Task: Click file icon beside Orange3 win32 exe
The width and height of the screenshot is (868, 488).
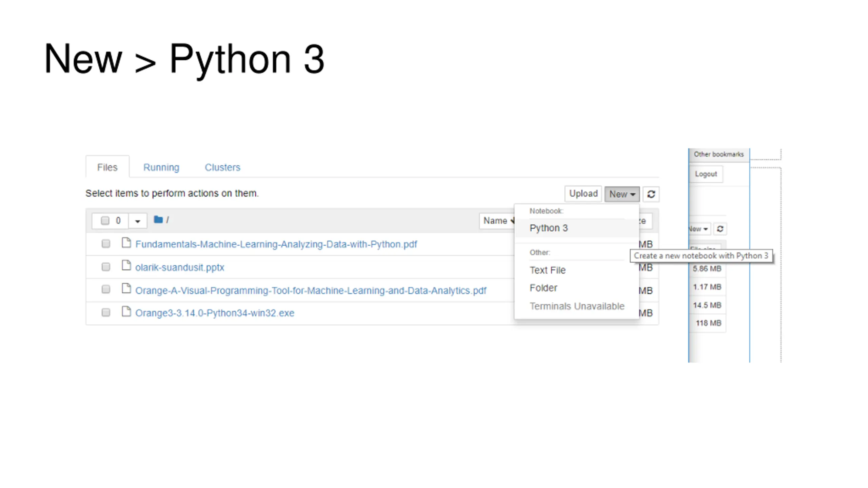Action: pos(126,312)
